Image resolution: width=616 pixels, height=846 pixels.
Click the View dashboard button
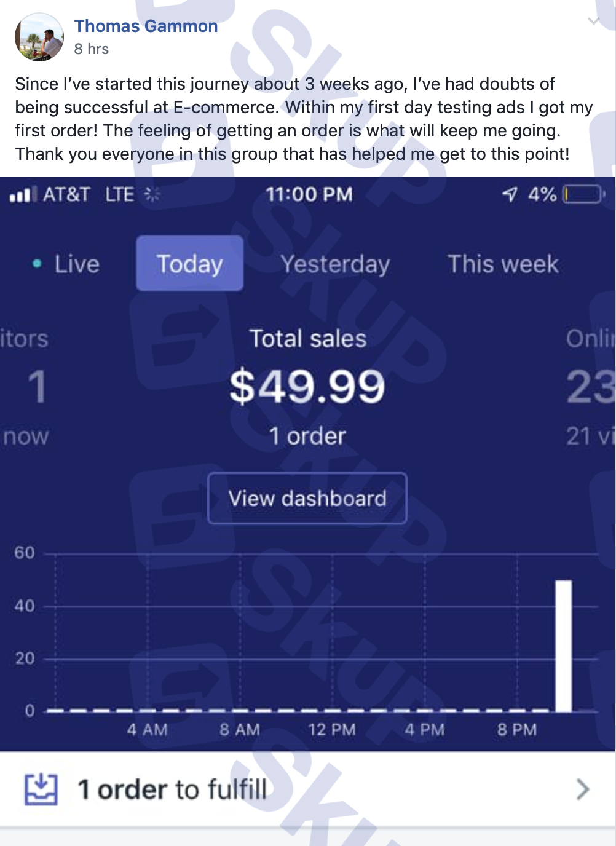307,498
